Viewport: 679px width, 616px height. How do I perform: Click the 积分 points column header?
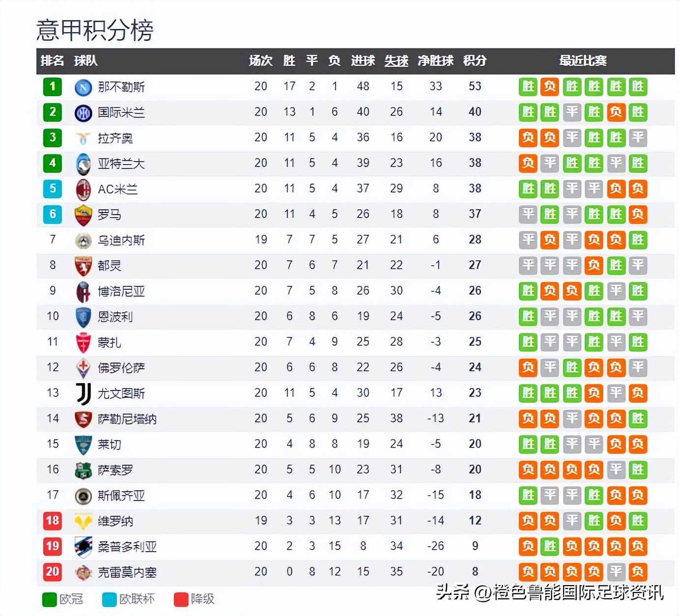(475, 61)
